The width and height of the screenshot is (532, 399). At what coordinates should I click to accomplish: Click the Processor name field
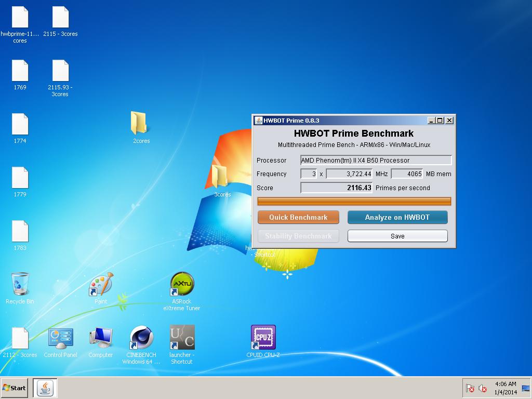click(x=376, y=160)
